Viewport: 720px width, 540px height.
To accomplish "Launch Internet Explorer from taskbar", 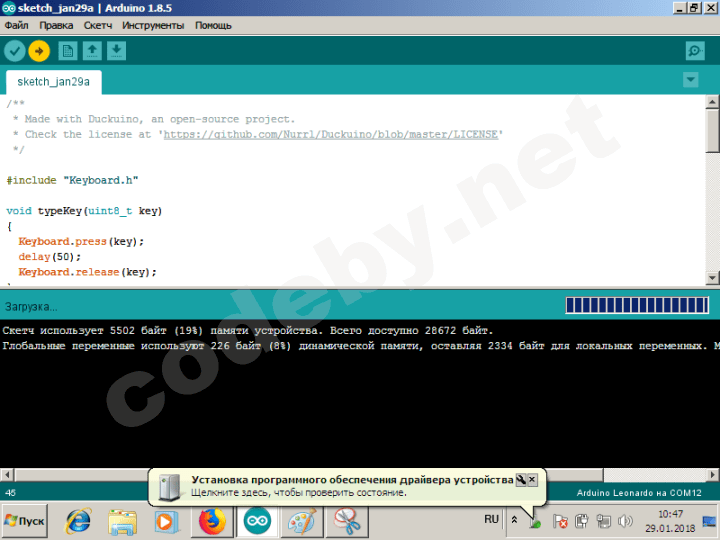I will point(78,521).
